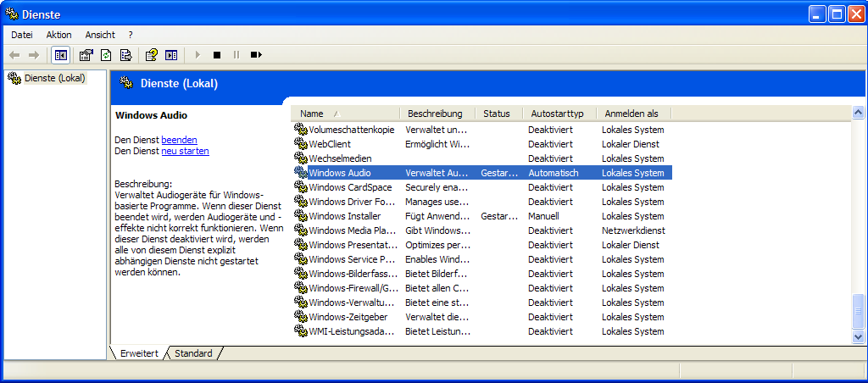Select the Windows Driver Fo... service name
This screenshot has width=868, height=383.
[352, 202]
